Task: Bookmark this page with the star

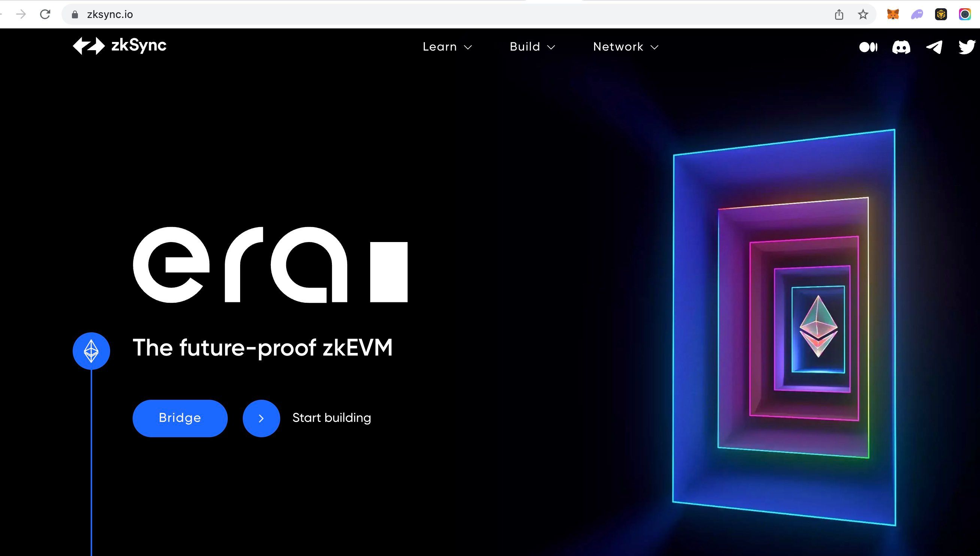Action: [x=863, y=15]
